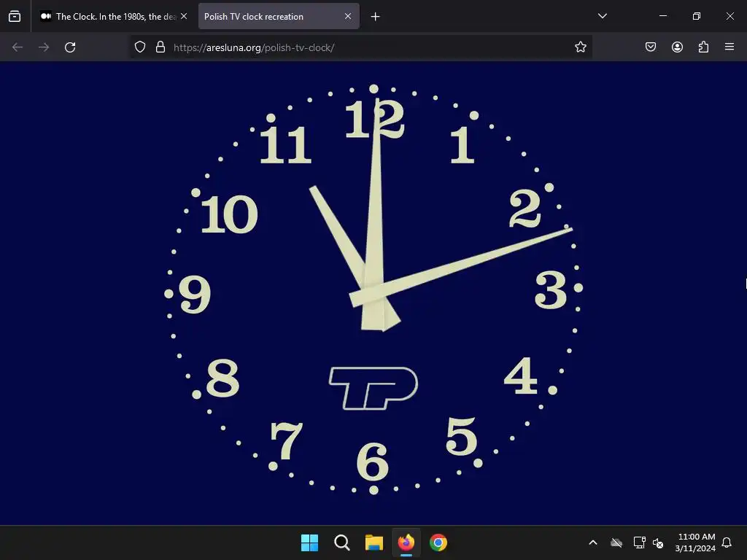747x560 pixels.
Task: Open the 11:00 AM date and time flyout
Action: 695,542
